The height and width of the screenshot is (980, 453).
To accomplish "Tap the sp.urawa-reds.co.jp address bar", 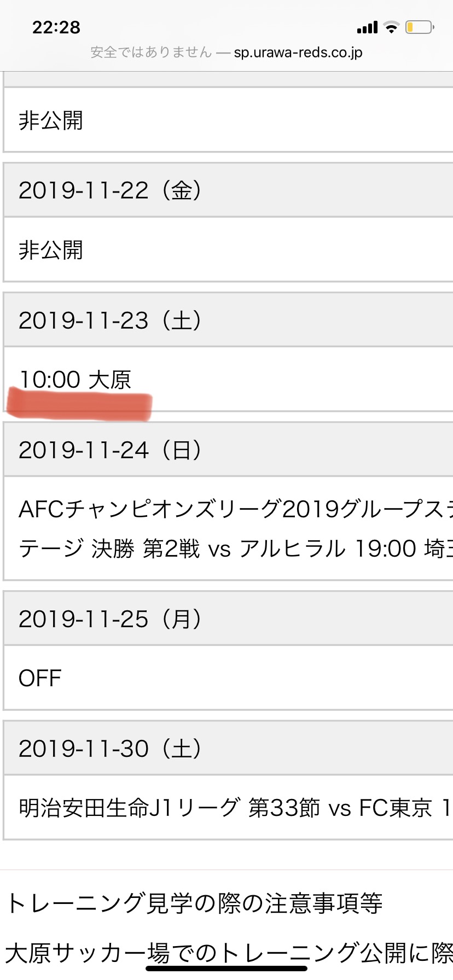I will click(x=298, y=52).
